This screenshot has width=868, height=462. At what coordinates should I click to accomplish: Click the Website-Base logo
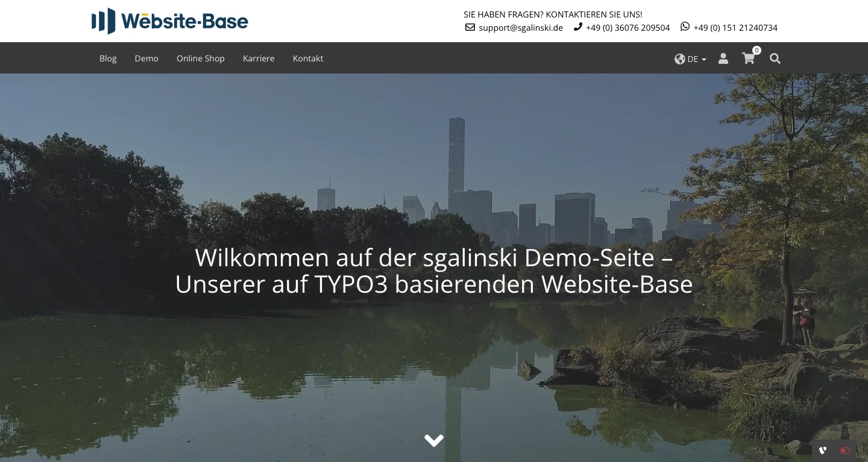click(169, 21)
